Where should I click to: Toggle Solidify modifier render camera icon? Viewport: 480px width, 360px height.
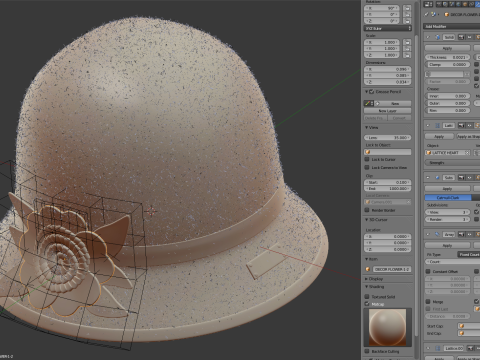pos(461,37)
